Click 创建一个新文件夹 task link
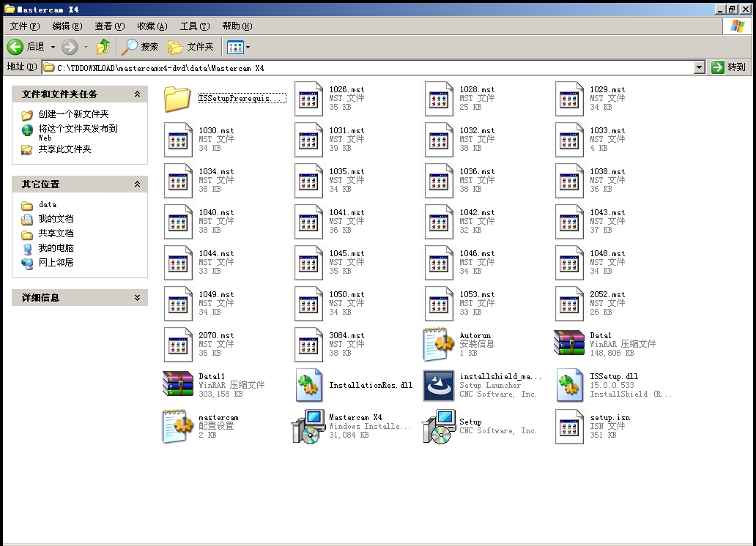Screen dimensions: 756x546 tap(73, 114)
